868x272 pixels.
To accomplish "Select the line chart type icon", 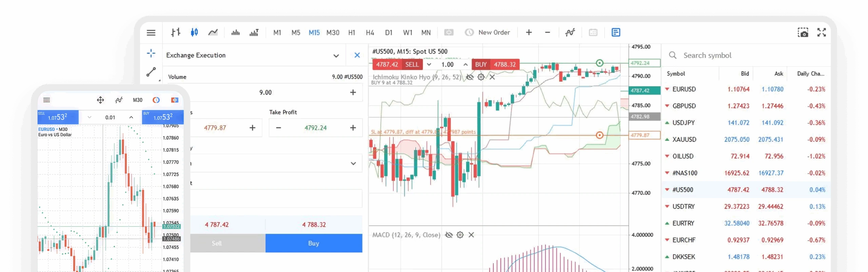I will [213, 33].
